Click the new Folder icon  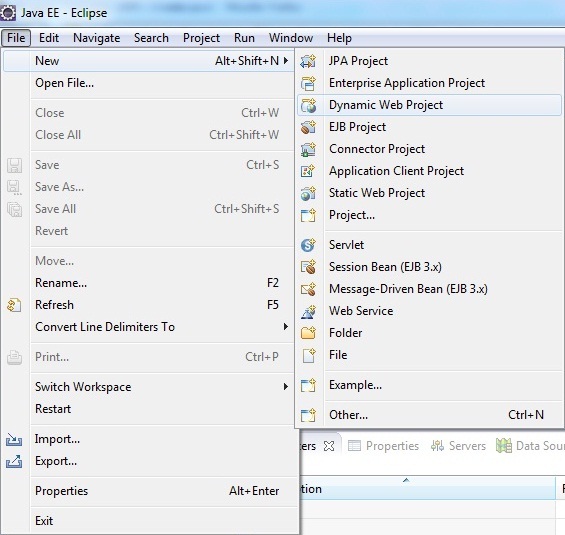308,333
